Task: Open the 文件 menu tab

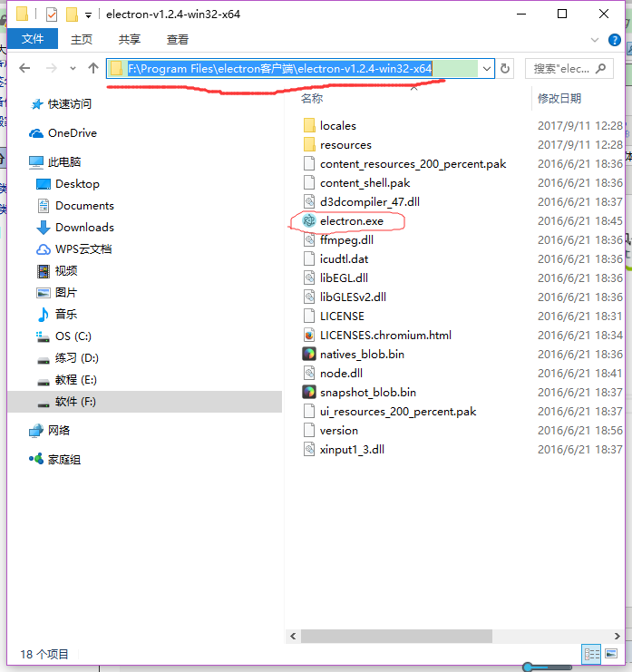Action: pos(33,39)
